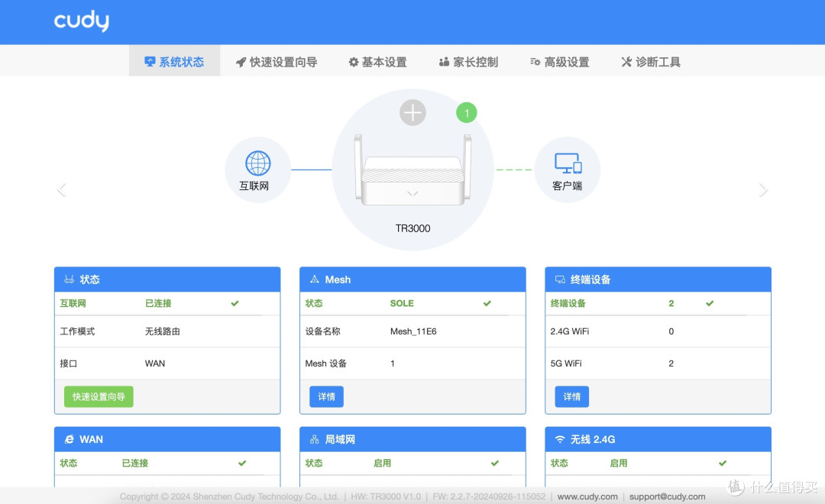Open the 基本设置 tab

[x=378, y=62]
